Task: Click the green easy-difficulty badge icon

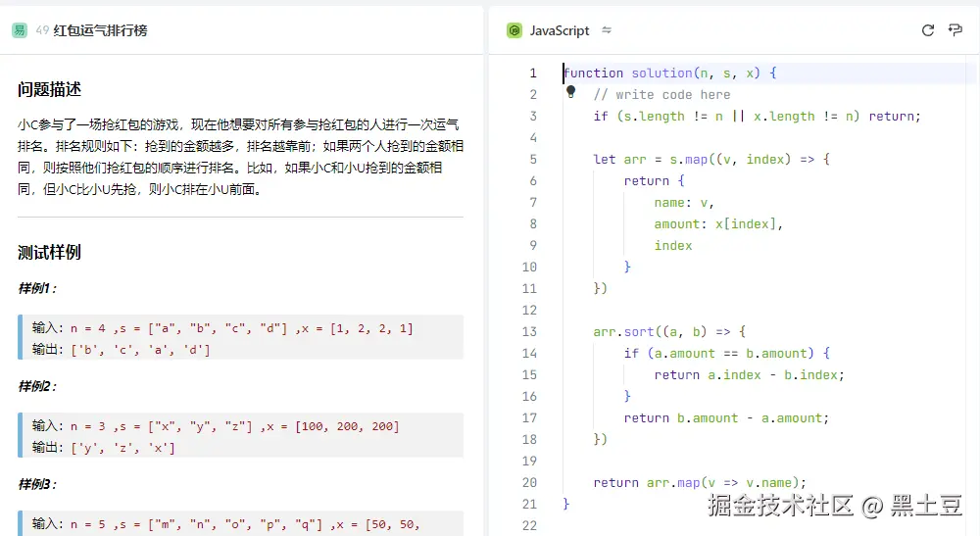Action: click(20, 30)
